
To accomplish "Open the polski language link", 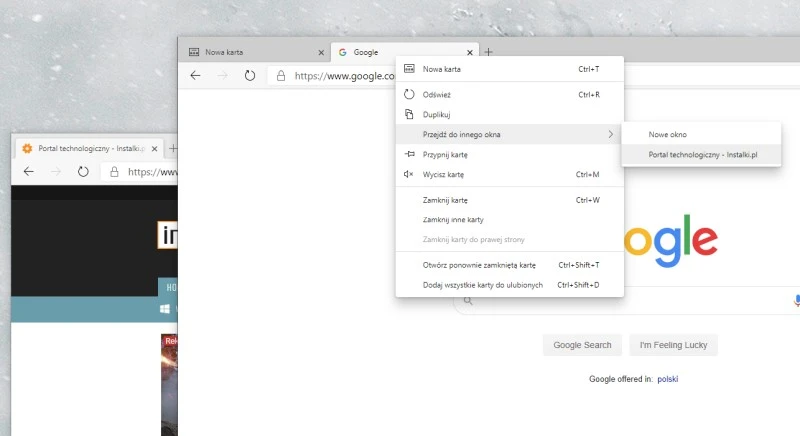I will pyautogui.click(x=668, y=379).
